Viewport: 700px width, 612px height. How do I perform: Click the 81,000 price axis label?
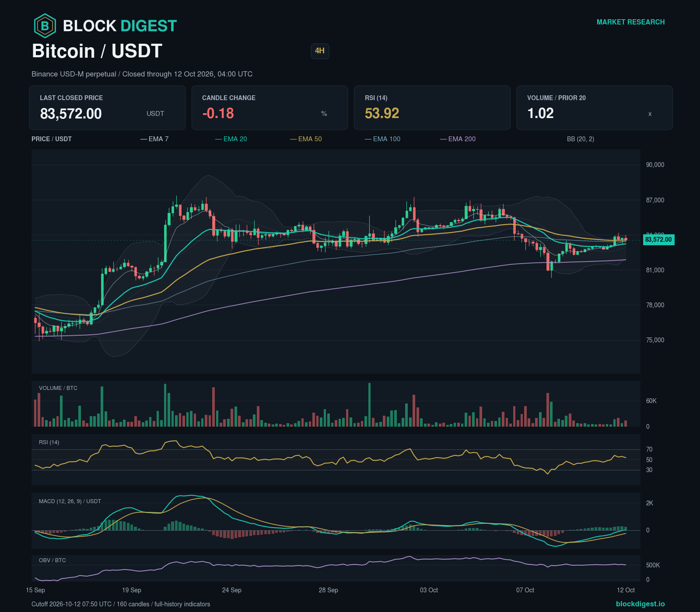point(655,270)
